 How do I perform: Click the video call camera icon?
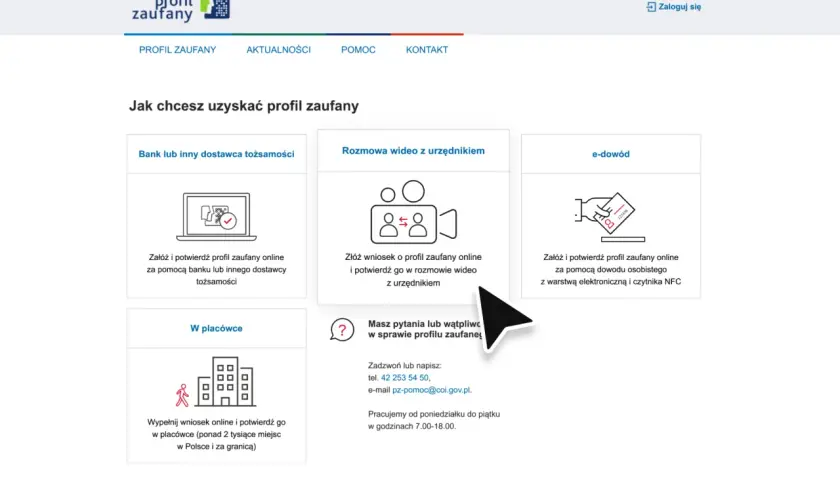(413, 212)
